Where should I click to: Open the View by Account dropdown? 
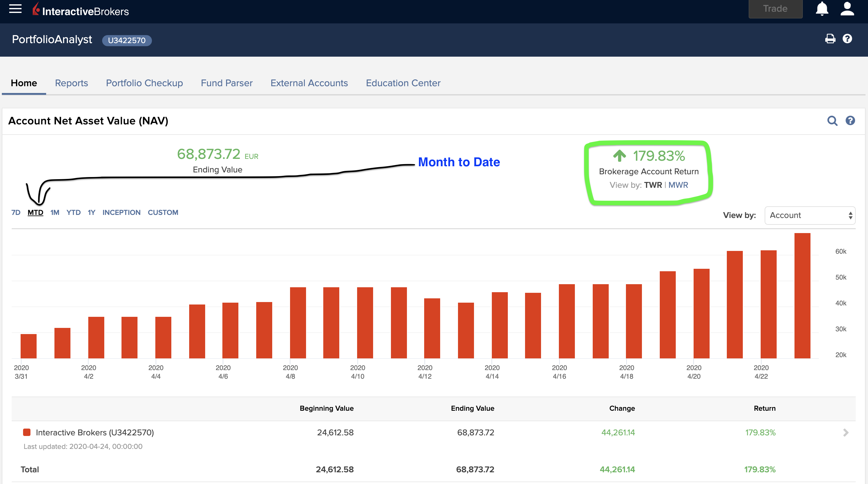(810, 215)
